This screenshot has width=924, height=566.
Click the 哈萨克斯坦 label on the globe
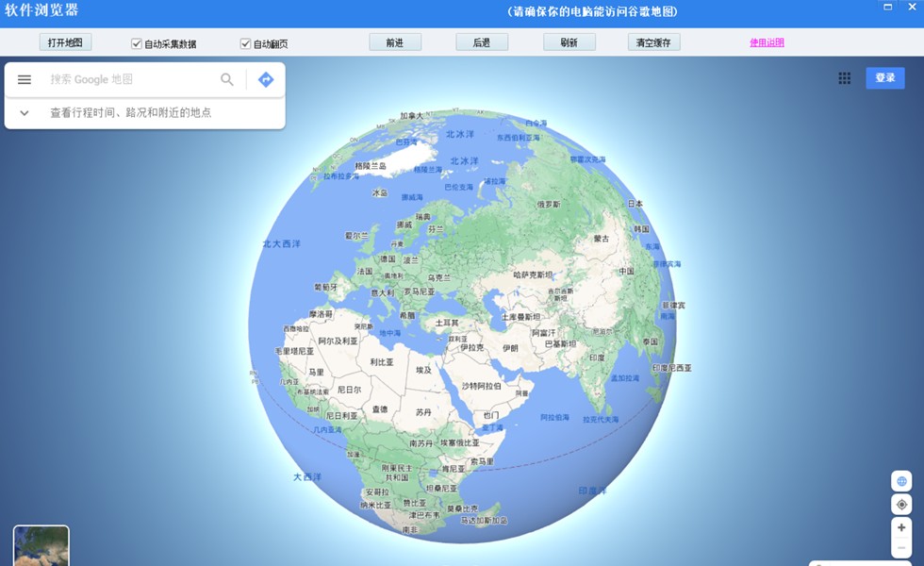[x=534, y=275]
